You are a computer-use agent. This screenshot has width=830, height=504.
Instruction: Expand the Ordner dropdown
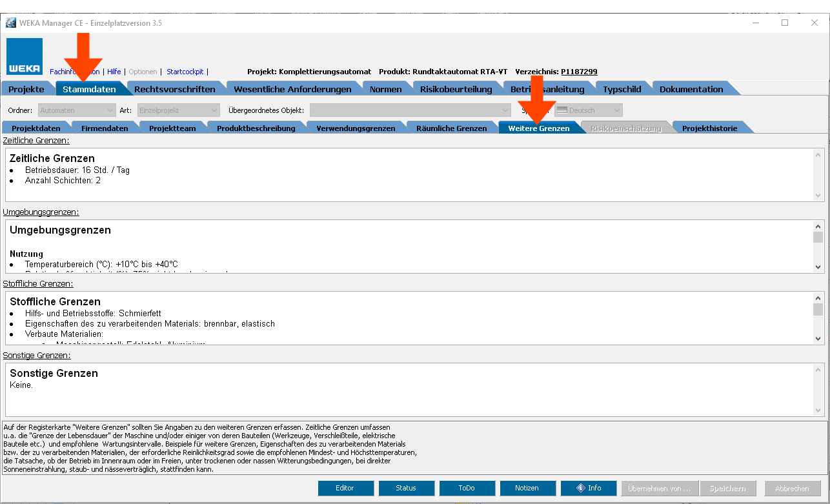77,110
